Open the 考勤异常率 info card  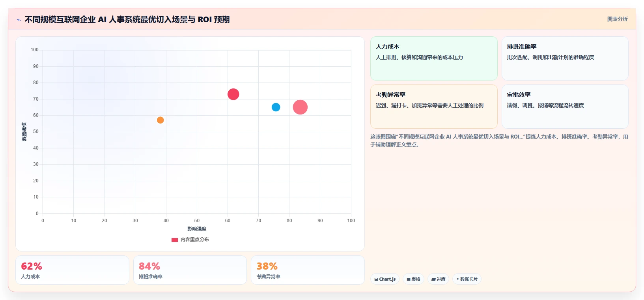[434, 107]
